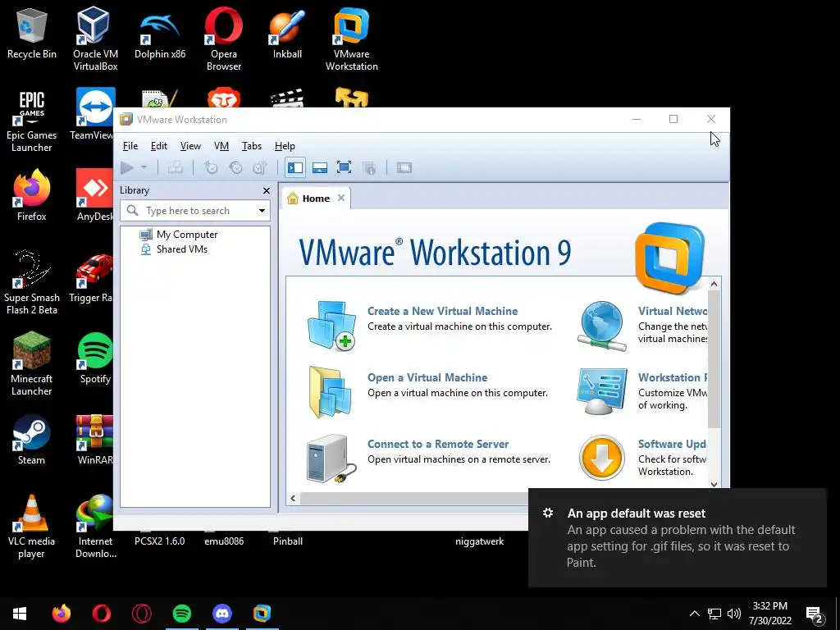Click the Super Smash Flash 2 Beta icon
Image resolution: width=840 pixels, height=630 pixels.
[x=32, y=283]
